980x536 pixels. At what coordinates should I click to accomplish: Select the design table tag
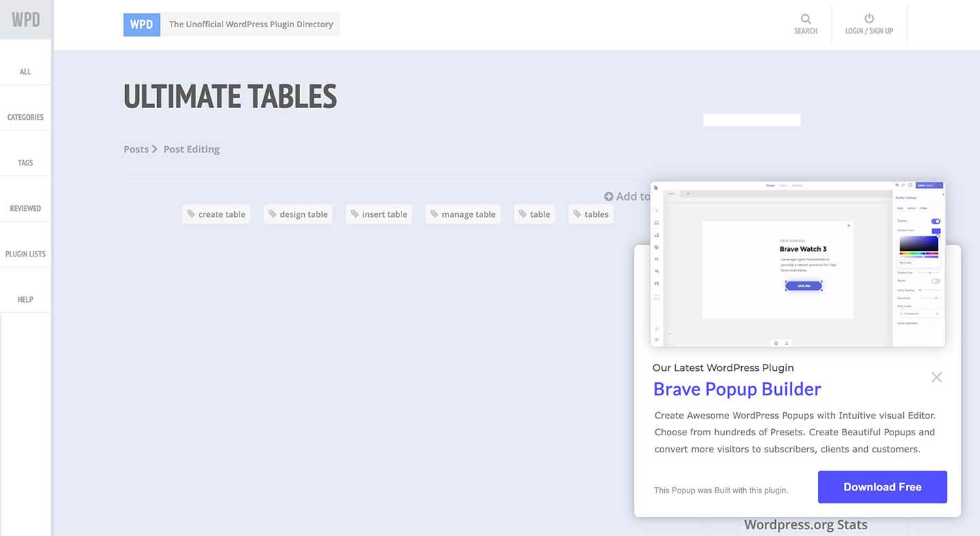(x=298, y=214)
